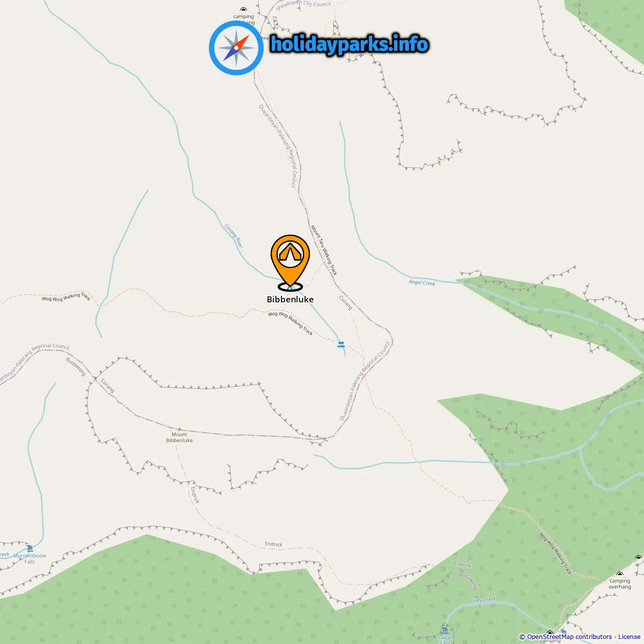Click the blue waterfall icon on Corang River
This screenshot has width=644, height=644.
(x=341, y=344)
